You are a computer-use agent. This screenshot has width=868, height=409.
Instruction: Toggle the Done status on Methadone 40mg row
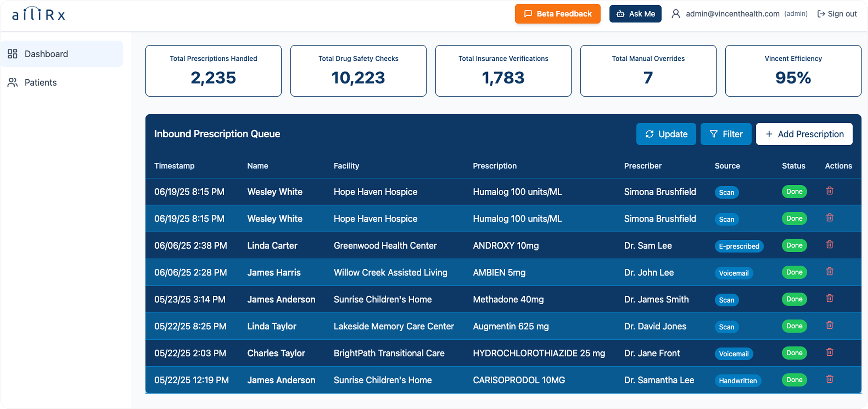(x=794, y=299)
